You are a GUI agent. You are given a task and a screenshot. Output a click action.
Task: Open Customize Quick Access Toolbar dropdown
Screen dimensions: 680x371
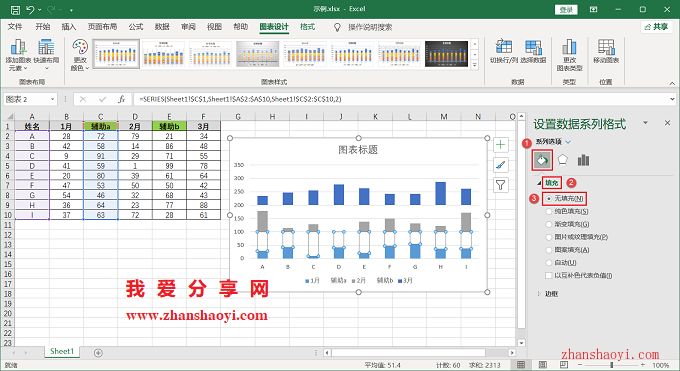tap(71, 10)
